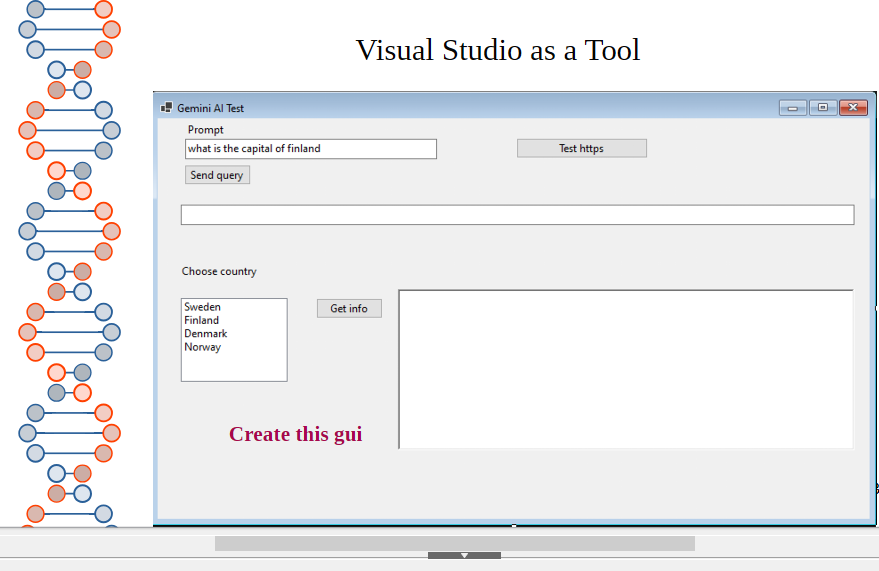The image size is (879, 571).
Task: Choose Denmark from the country list
Action: coord(206,334)
